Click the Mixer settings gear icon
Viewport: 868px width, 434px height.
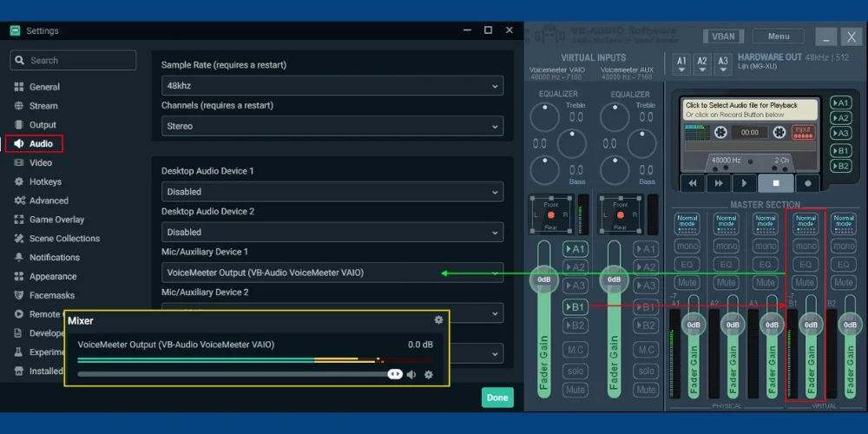coord(438,320)
